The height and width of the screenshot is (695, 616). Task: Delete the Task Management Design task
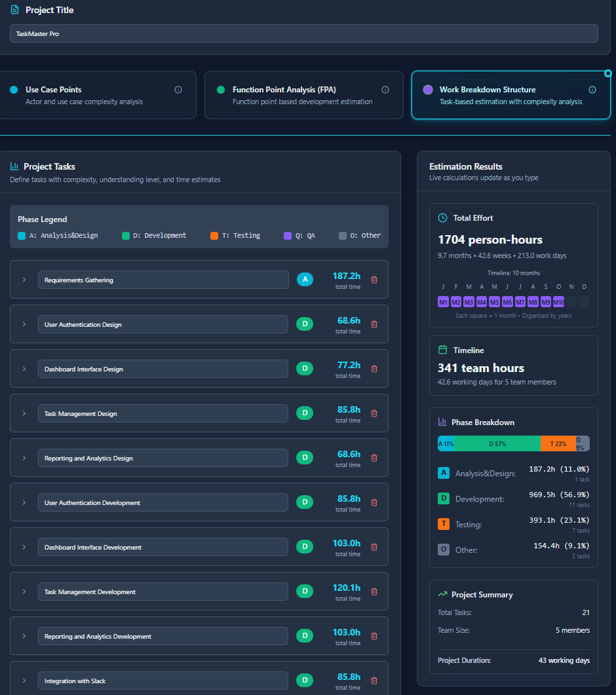(374, 413)
